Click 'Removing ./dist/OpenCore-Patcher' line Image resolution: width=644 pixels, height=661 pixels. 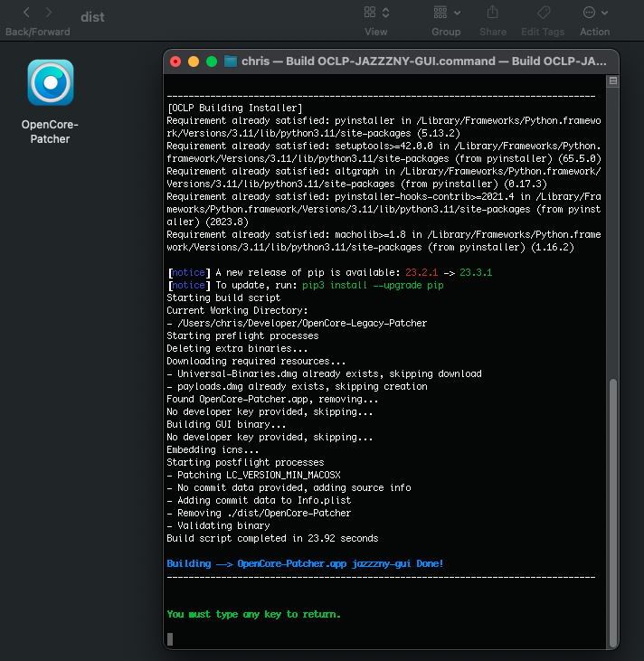coord(259,513)
